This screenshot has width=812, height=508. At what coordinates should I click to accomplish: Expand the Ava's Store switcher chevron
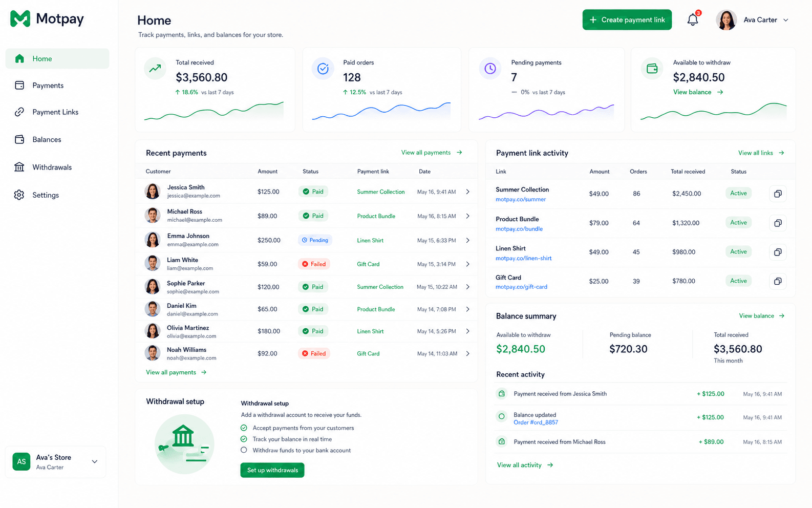pyautogui.click(x=95, y=461)
